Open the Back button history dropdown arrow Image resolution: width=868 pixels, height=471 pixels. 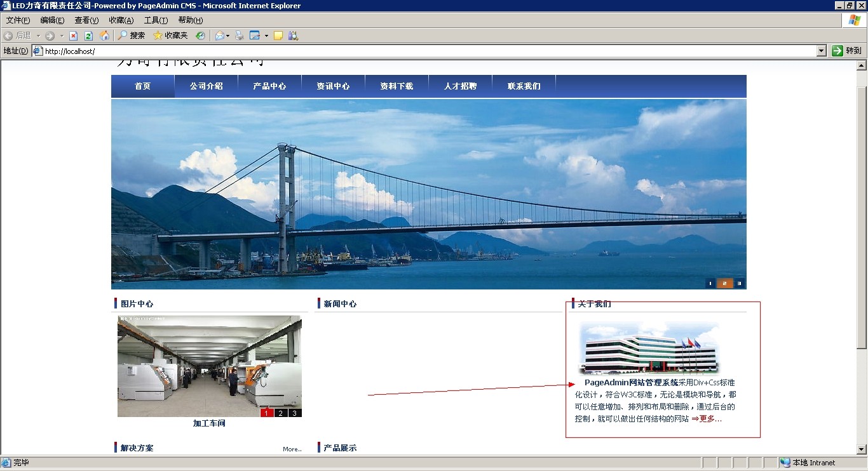tap(38, 36)
